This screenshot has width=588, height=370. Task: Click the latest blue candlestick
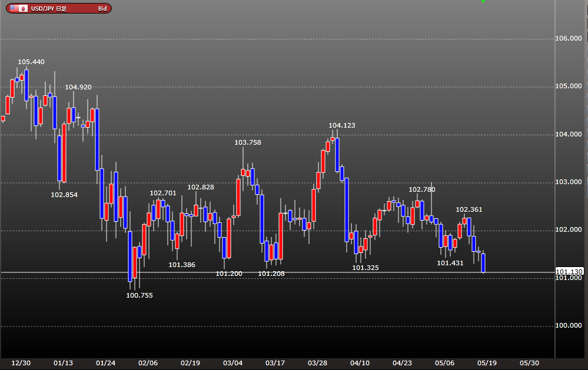[x=483, y=263]
